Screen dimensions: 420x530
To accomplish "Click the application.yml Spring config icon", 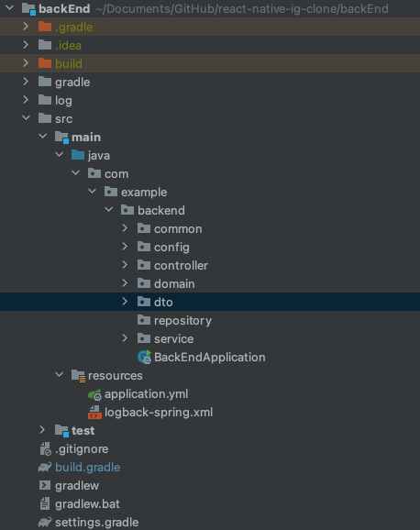I will point(94,394).
